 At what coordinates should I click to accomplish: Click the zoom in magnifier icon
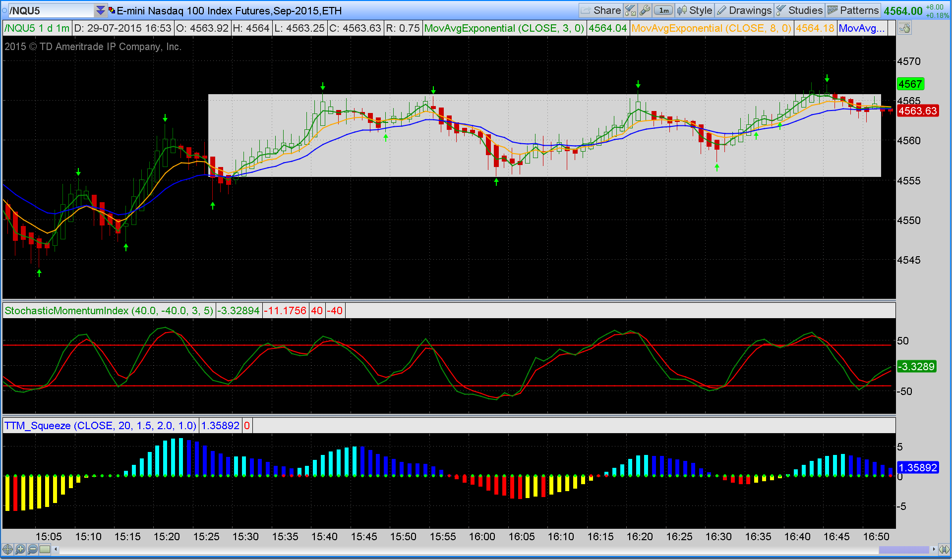20,549
